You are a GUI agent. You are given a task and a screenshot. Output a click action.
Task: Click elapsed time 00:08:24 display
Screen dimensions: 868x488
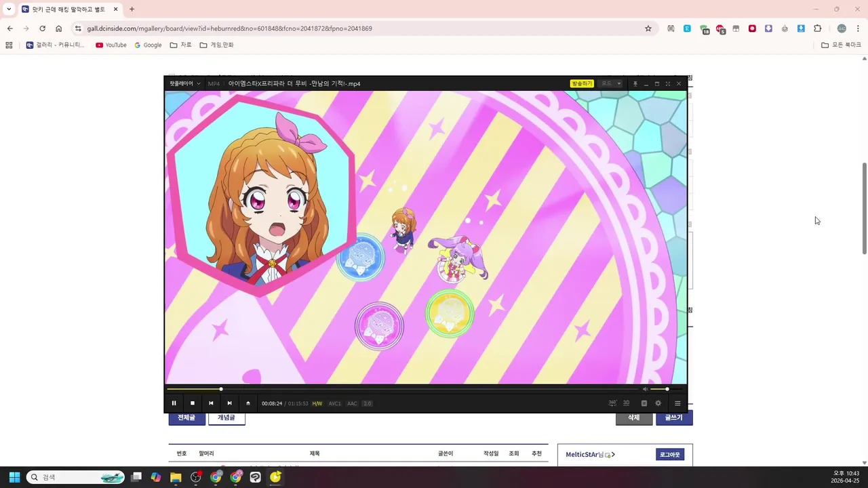pyautogui.click(x=272, y=403)
